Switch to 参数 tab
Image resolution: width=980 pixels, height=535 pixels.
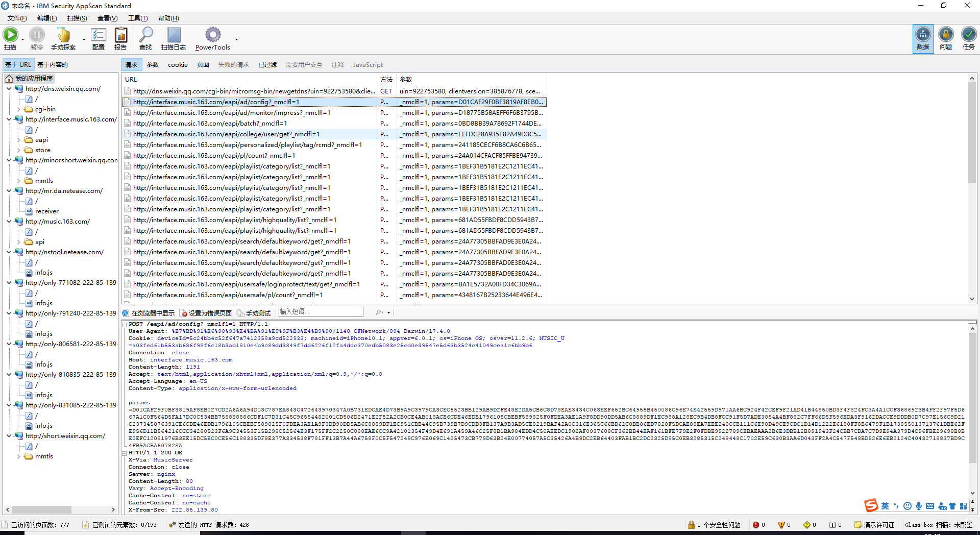[153, 65]
